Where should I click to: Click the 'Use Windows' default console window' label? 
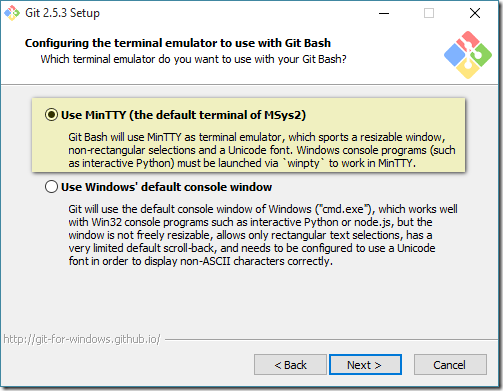(x=166, y=187)
